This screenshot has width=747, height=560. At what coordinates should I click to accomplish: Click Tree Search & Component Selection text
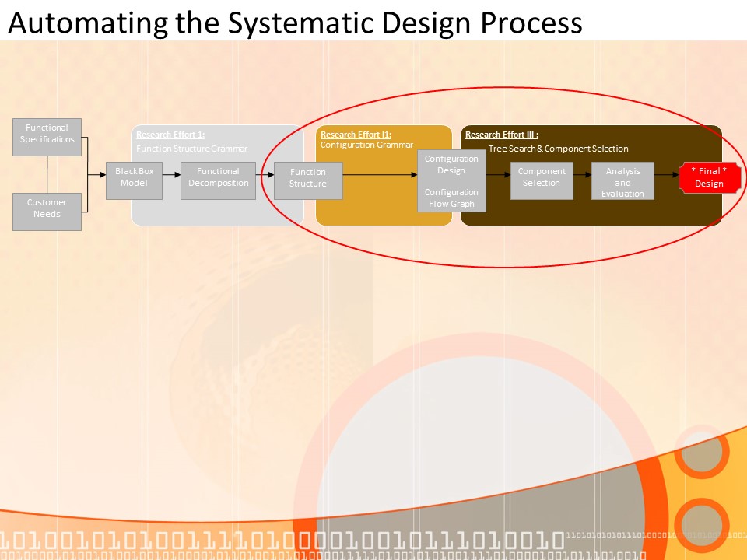558,149
